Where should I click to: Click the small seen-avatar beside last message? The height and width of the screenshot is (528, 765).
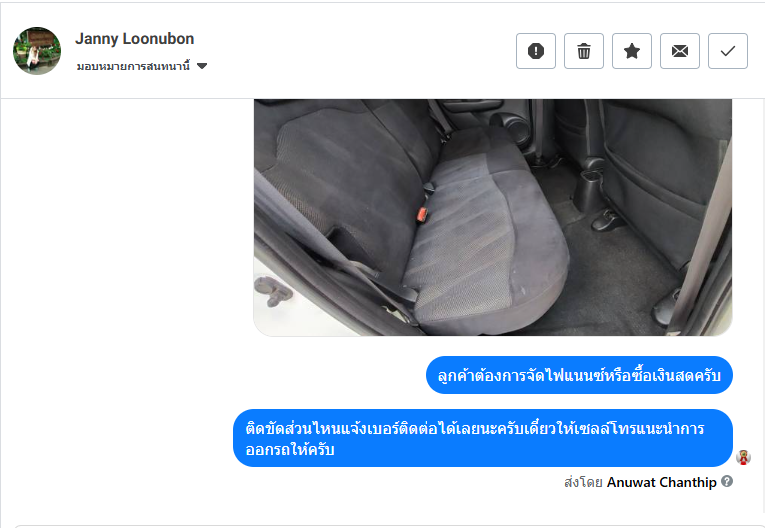(743, 457)
